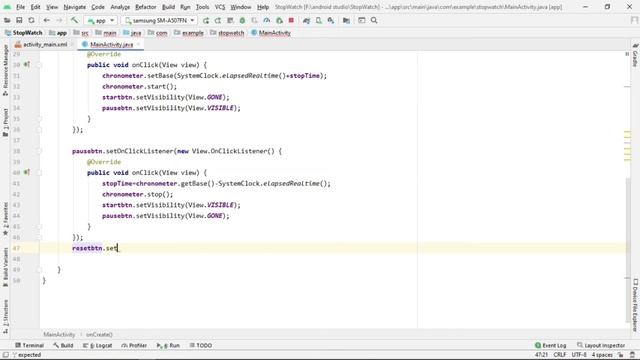
Task: Open the Refactor menu
Action: [x=146, y=7]
